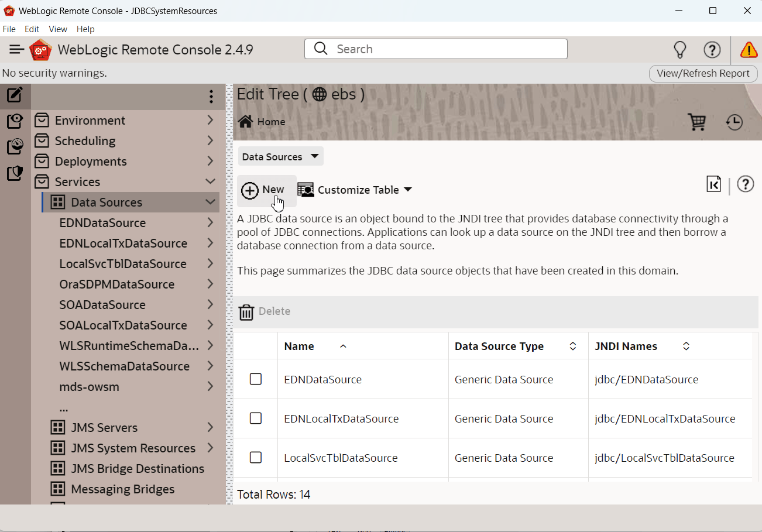Open the Help menu
This screenshot has height=532, width=762.
coord(85,29)
